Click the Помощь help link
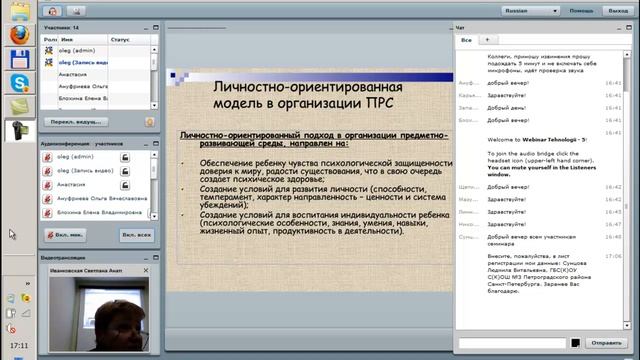Screen dimensions: 640x360 [581, 11]
